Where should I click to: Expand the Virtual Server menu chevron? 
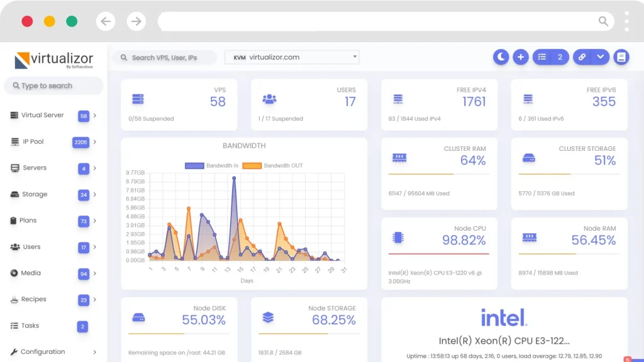[95, 116]
